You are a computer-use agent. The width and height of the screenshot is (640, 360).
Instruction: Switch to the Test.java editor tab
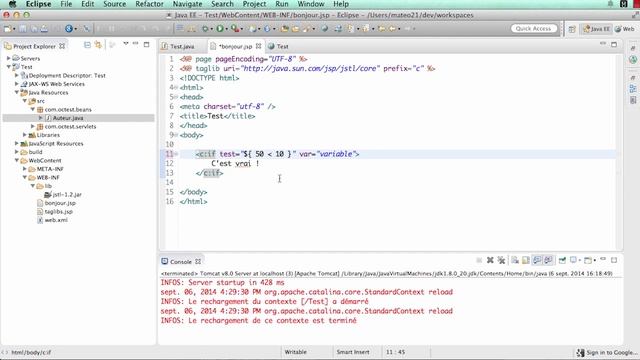click(x=178, y=47)
